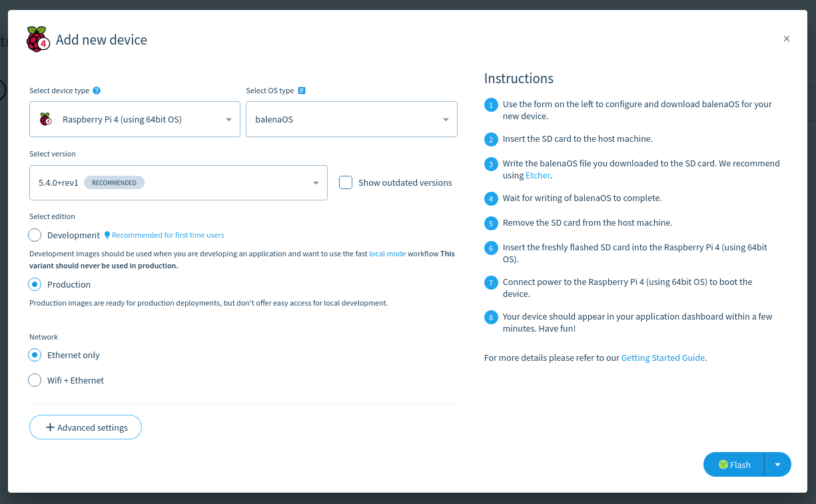Open the local mode link
Viewport: 816px width, 504px height.
click(387, 254)
